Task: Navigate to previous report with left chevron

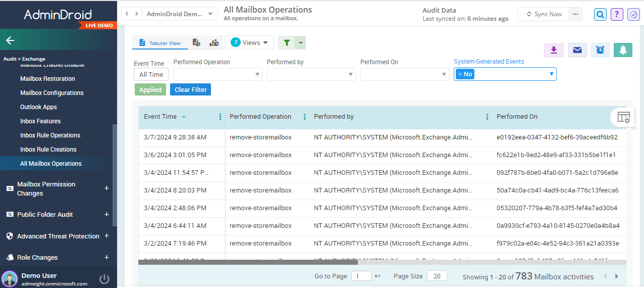Action: pyautogui.click(x=127, y=14)
